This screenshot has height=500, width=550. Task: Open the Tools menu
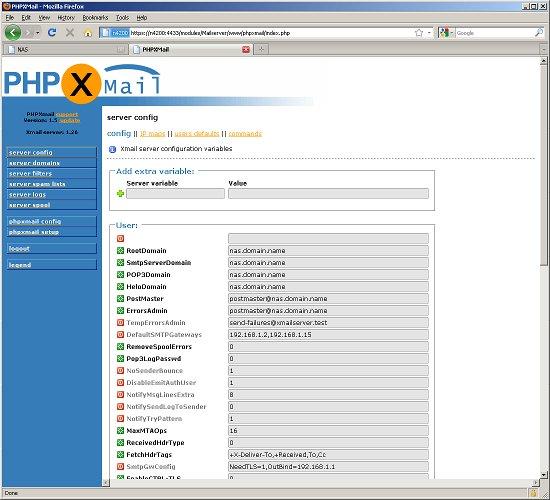point(122,18)
